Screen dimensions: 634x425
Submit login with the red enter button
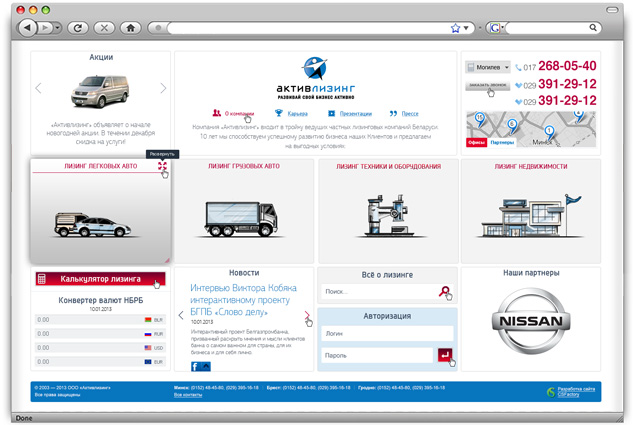pyautogui.click(x=445, y=355)
